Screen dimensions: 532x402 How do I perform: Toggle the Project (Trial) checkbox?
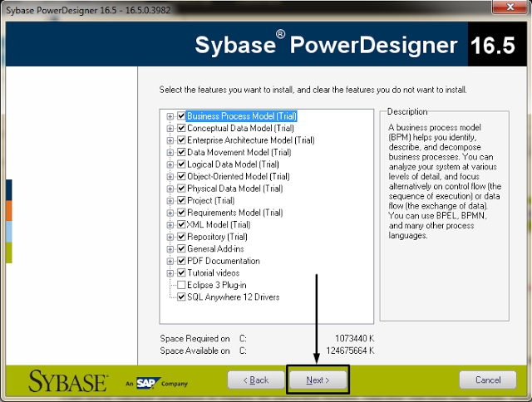pyautogui.click(x=181, y=201)
